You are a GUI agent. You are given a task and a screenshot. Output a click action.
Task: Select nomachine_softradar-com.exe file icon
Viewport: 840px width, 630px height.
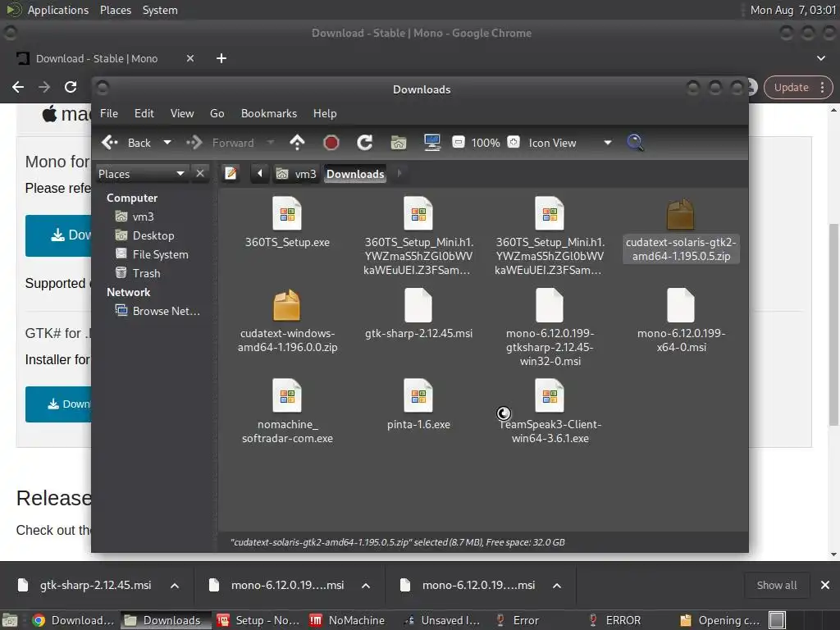tap(287, 395)
